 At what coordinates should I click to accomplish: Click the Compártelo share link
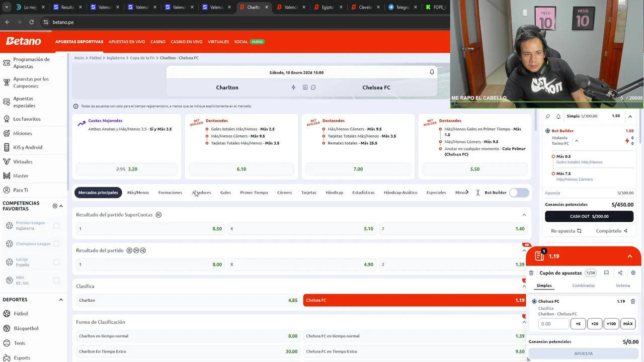(x=611, y=231)
